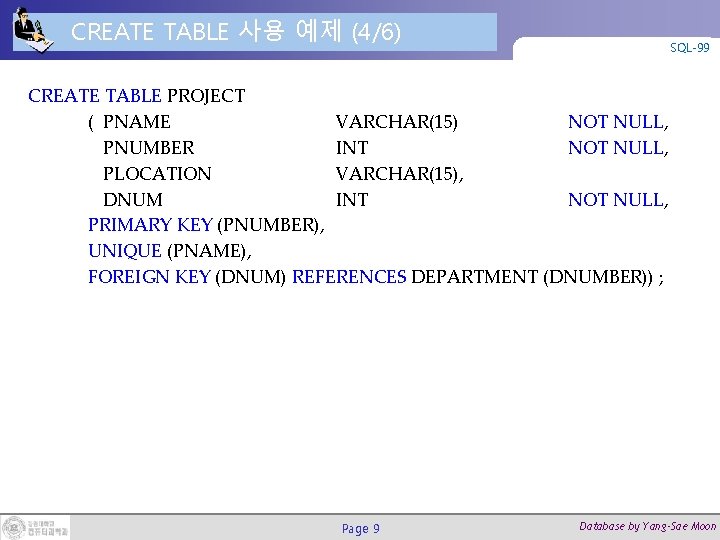Viewport: 720px width, 540px height.
Task: Click 'VARCHAR(15)' on the PNAME row
Action: (x=397, y=122)
